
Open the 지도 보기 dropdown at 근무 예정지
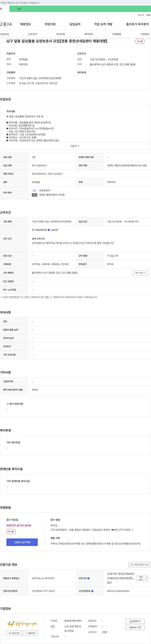(x=140, y=273)
